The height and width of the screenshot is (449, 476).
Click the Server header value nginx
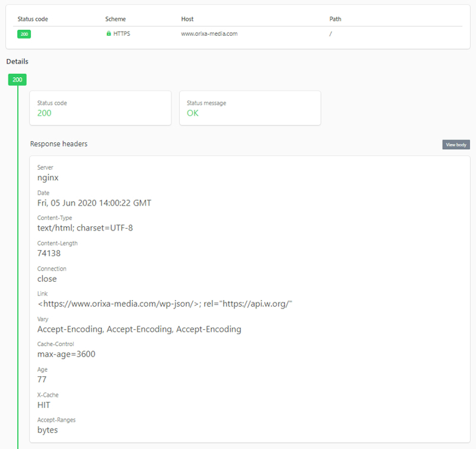48,178
